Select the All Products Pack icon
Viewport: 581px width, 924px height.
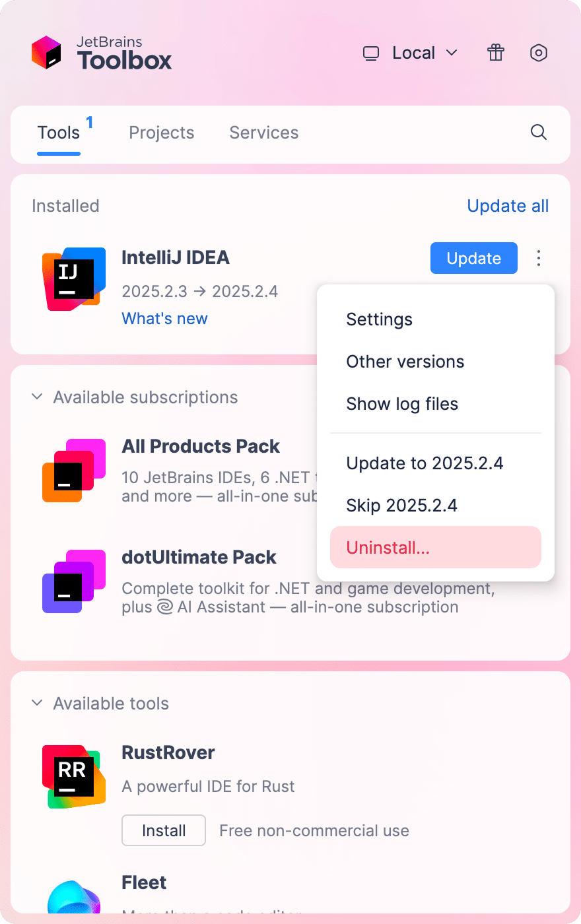[73, 470]
